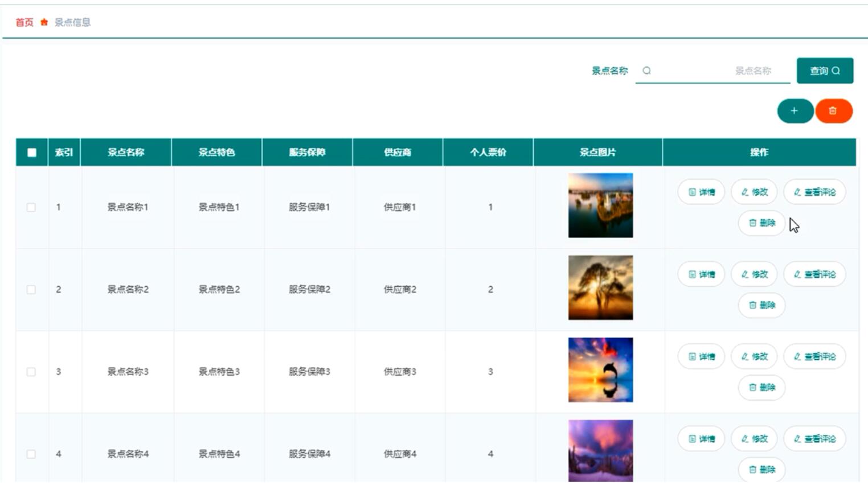Click the 查询 search button

click(825, 71)
